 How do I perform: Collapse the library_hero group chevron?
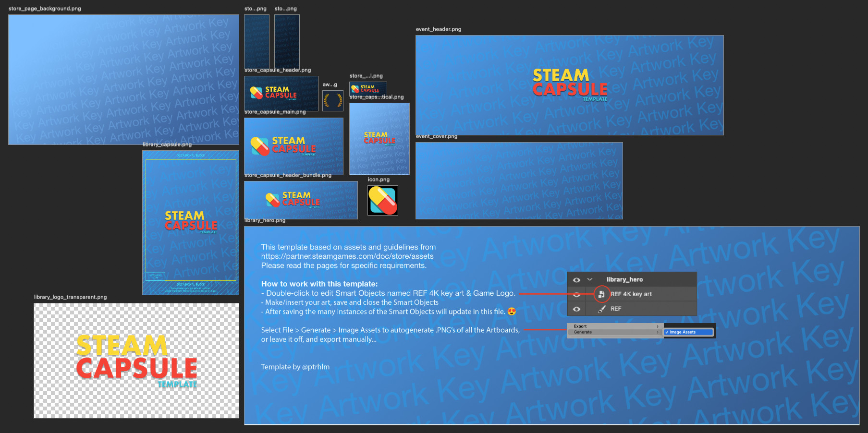[588, 279]
